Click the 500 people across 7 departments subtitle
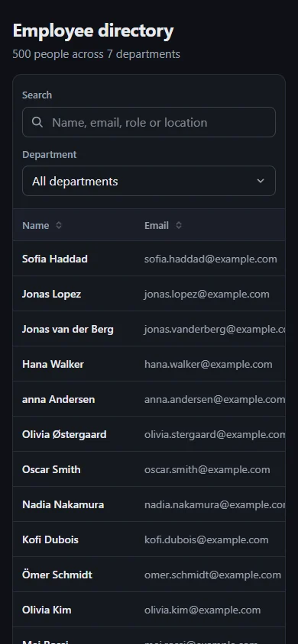The height and width of the screenshot is (644, 298). pos(96,54)
